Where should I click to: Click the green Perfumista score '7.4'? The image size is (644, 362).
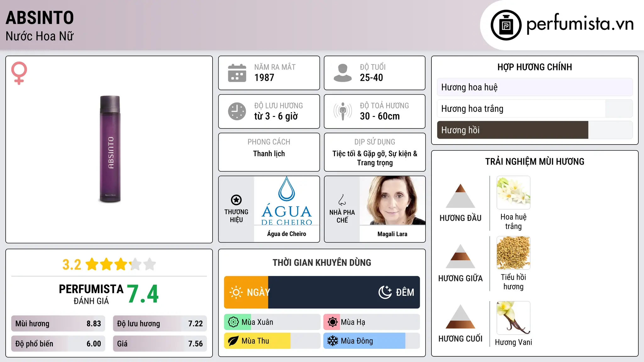tap(143, 294)
